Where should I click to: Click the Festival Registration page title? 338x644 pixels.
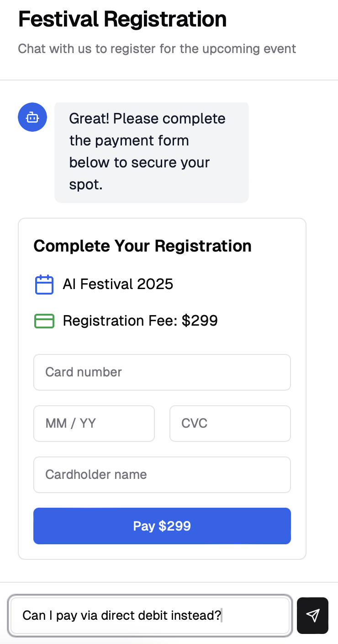pyautogui.click(x=122, y=20)
